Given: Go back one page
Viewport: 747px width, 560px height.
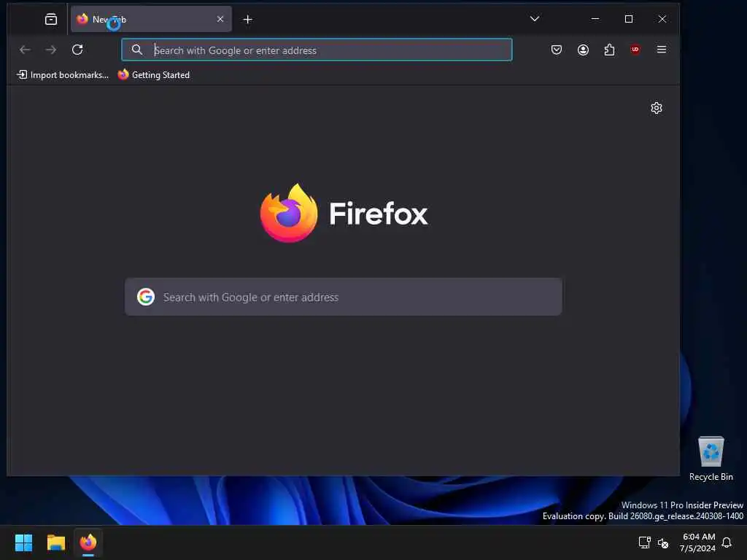Looking at the screenshot, I should point(25,50).
